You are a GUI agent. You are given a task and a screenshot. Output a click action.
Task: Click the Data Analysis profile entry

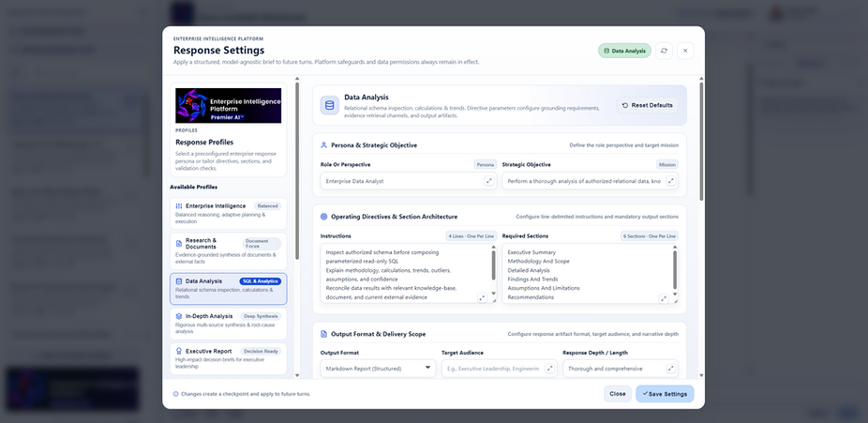click(228, 289)
